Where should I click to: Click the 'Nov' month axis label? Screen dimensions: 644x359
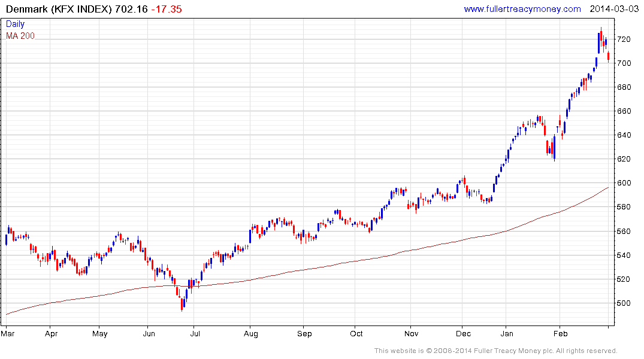pos(411,333)
